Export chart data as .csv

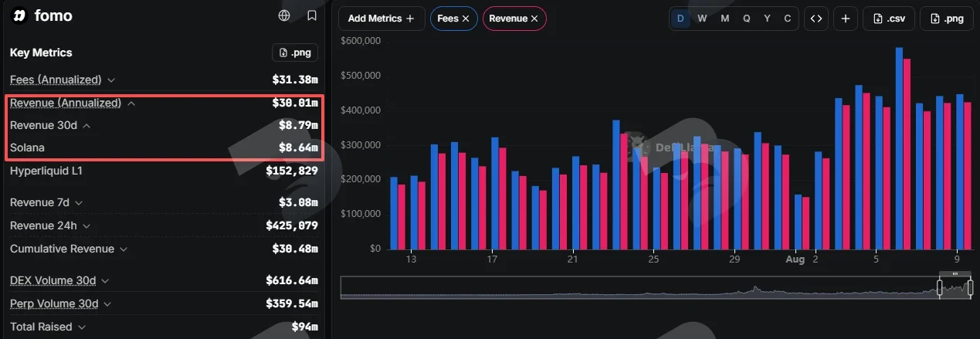[888, 19]
